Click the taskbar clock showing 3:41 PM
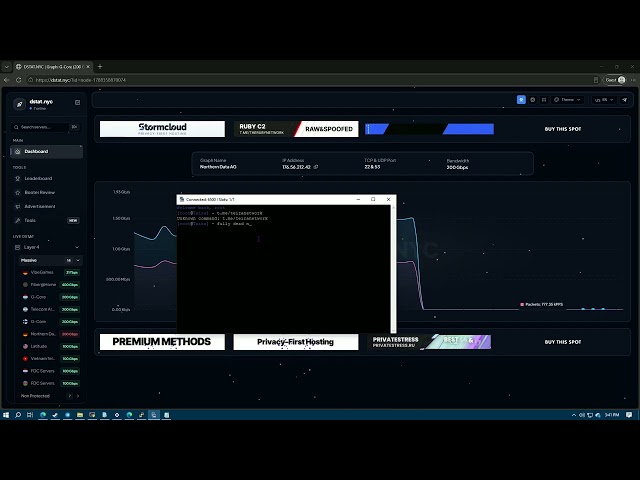 tap(612, 415)
